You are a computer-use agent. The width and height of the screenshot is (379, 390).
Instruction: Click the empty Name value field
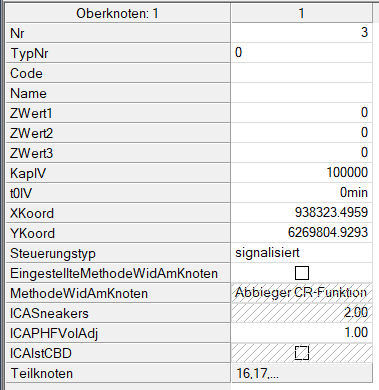pos(302,93)
